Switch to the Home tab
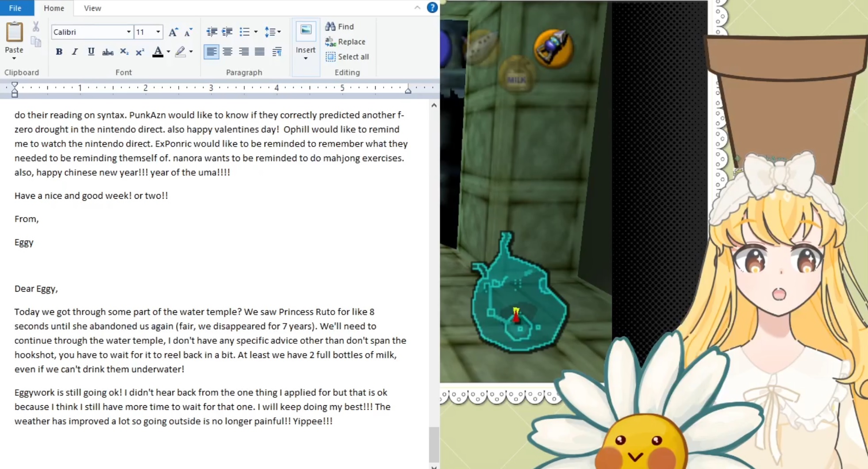Screen dimensions: 868x469 [x=54, y=8]
